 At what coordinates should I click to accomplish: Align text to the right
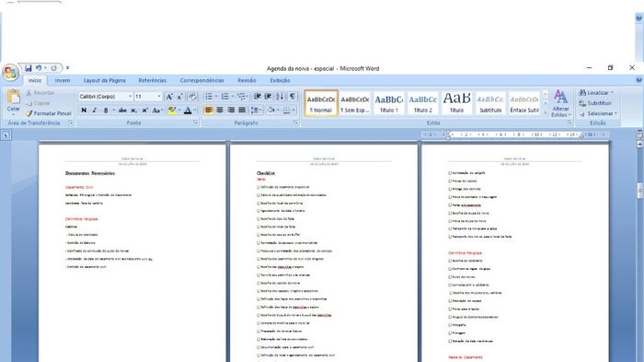(x=231, y=111)
